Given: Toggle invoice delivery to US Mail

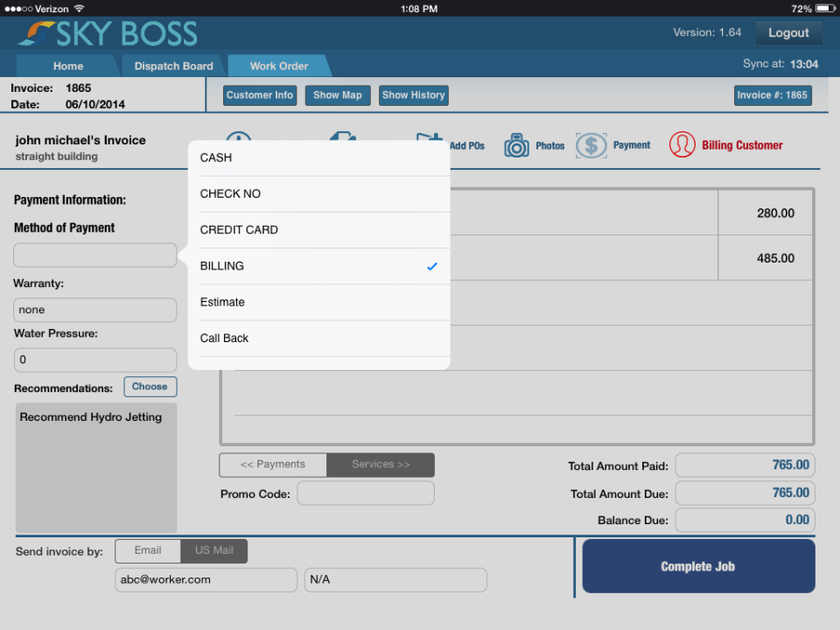Looking at the screenshot, I should tap(214, 550).
